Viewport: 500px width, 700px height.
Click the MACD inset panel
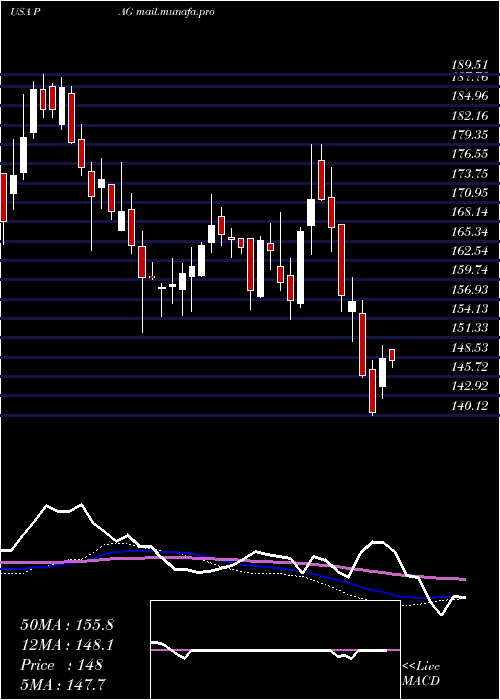tap(275, 650)
